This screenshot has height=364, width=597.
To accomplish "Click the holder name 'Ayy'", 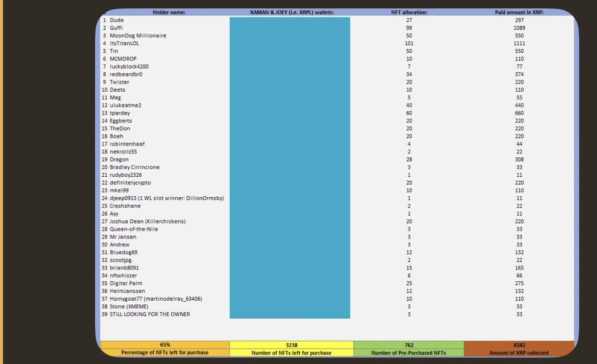I will coord(114,214).
